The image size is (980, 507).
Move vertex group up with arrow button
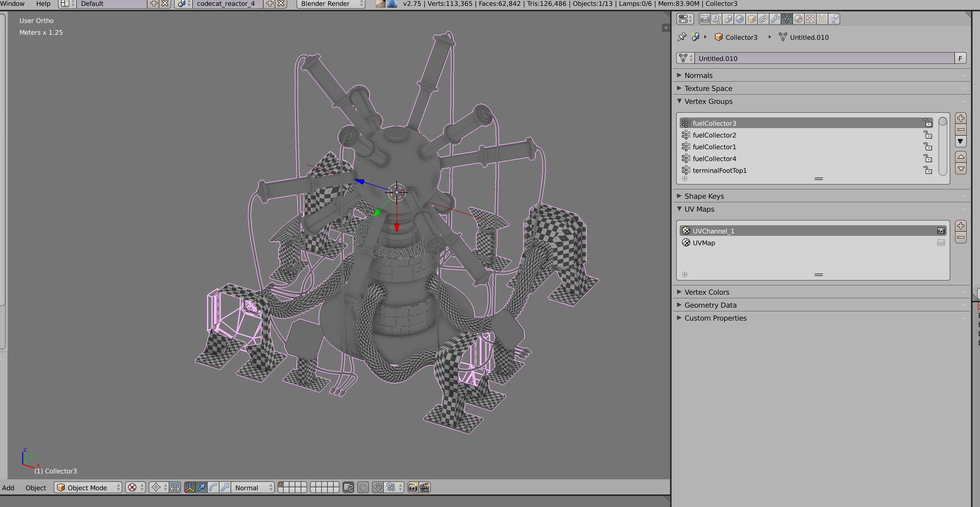960,157
